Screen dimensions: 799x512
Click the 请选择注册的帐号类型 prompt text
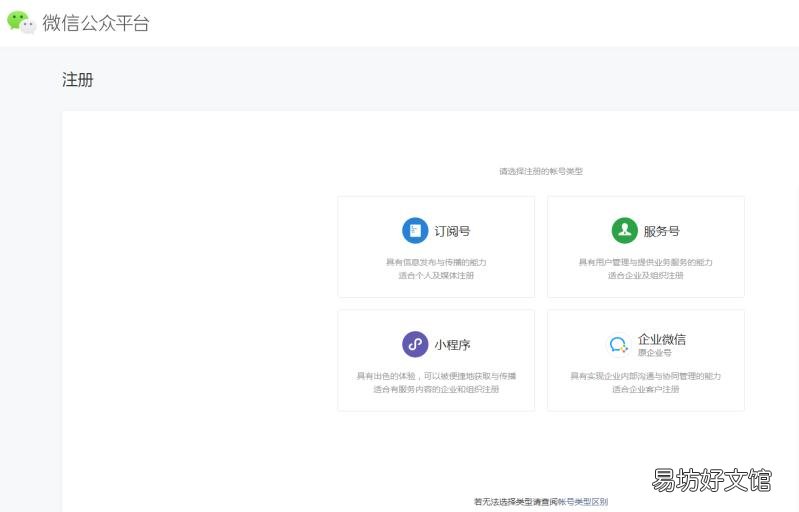coord(541,171)
